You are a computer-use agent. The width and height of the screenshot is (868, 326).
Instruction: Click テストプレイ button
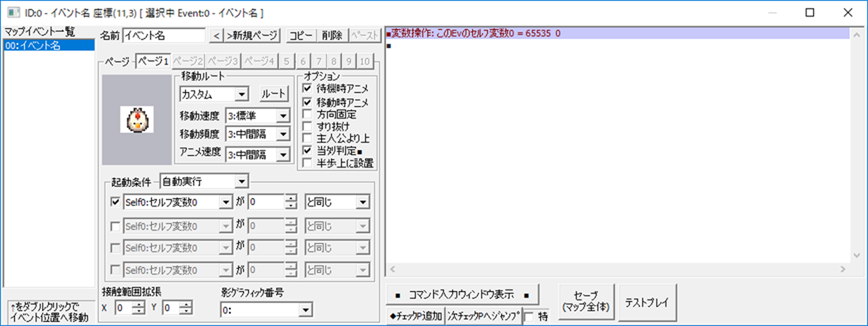tap(646, 302)
